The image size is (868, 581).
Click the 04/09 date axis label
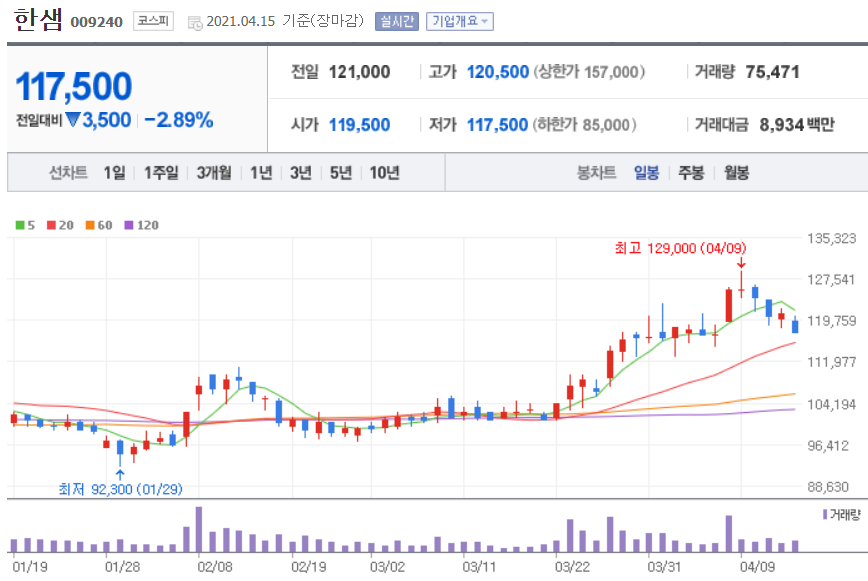(758, 567)
